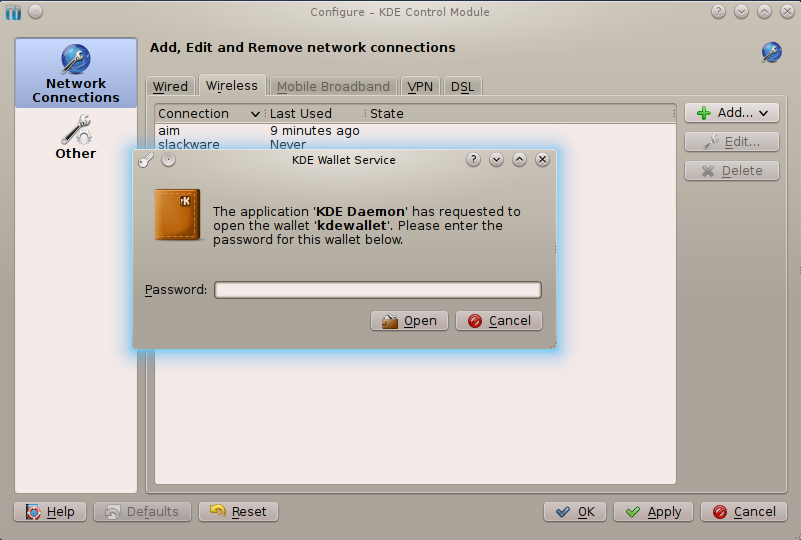This screenshot has height=540, width=801.
Task: Click the KDE wallet icon in dialog
Action: 177,215
